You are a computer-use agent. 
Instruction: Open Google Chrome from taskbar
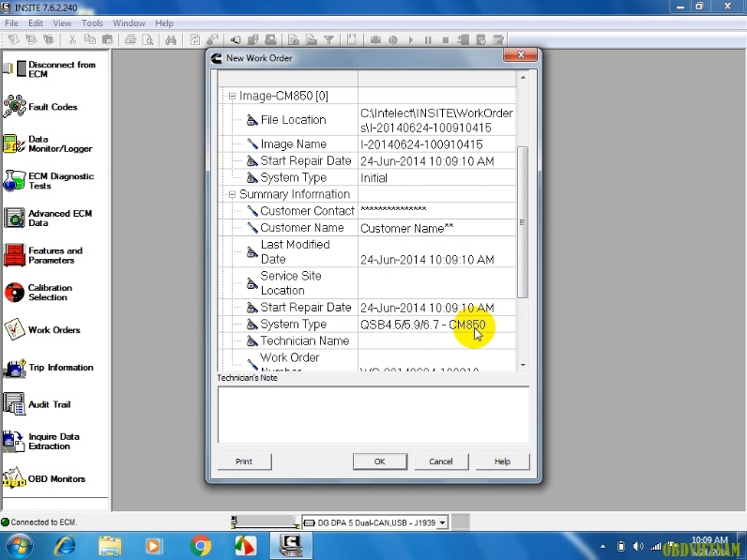tap(201, 546)
